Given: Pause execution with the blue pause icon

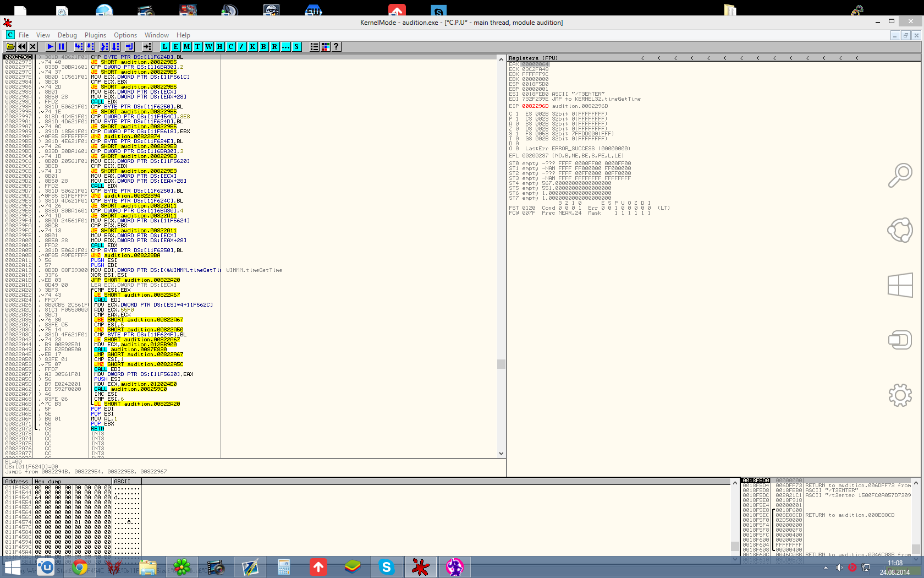Looking at the screenshot, I should tap(62, 47).
